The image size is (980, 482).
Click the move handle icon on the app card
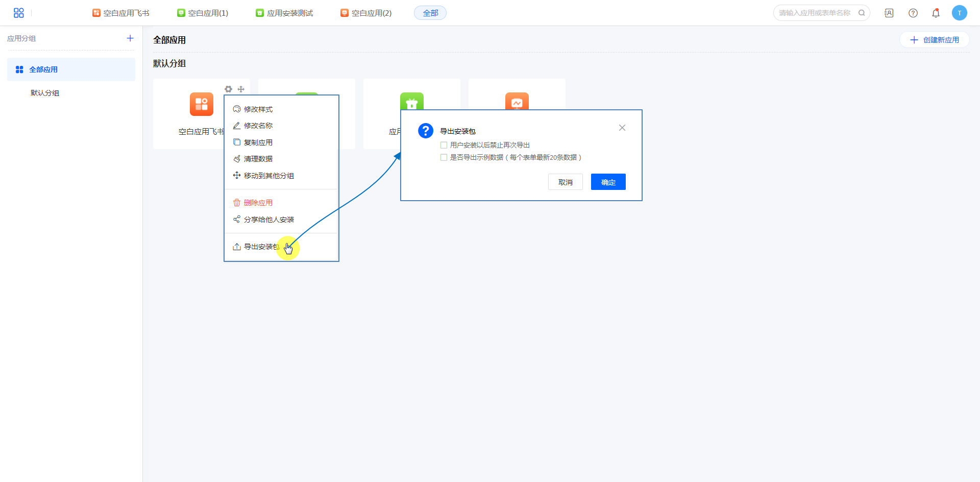(x=241, y=89)
